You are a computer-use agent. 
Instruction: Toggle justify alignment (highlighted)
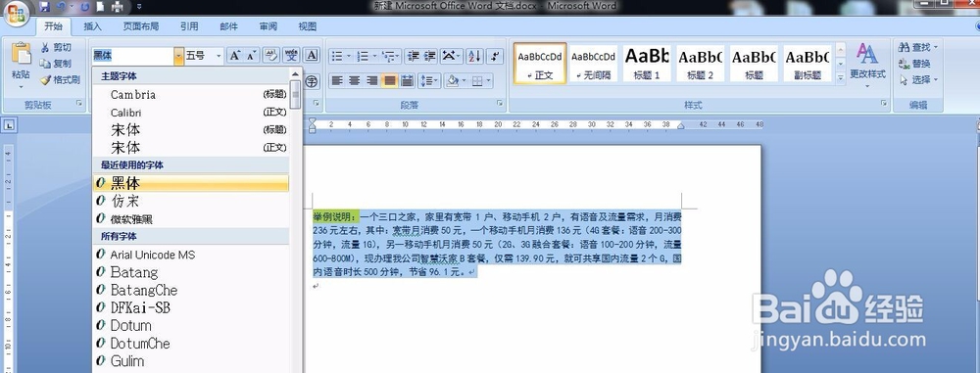click(x=389, y=80)
